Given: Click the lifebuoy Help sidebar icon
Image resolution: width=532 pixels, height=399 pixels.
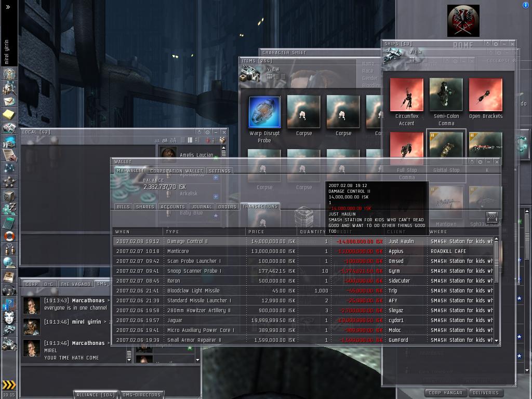Looking at the screenshot, I should point(9,235).
